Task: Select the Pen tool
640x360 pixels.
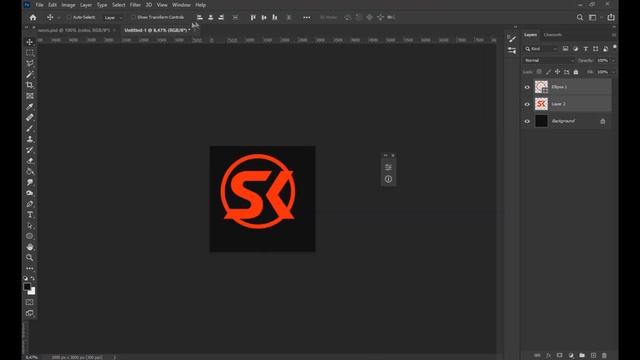Action: [x=30, y=204]
